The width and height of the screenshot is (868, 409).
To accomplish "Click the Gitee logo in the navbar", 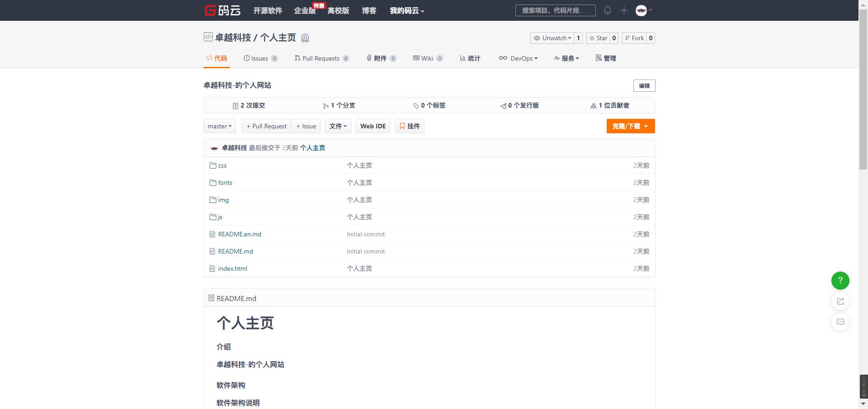I will [x=222, y=10].
